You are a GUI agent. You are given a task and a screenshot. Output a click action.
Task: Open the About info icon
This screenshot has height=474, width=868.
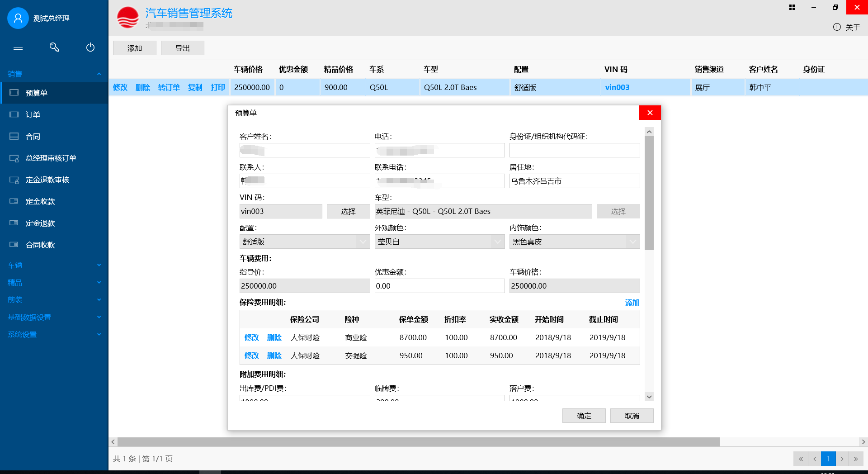[x=837, y=27]
